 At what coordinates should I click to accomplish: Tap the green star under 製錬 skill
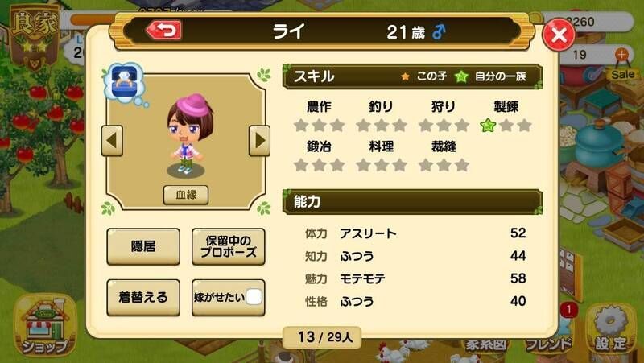pyautogui.click(x=488, y=126)
